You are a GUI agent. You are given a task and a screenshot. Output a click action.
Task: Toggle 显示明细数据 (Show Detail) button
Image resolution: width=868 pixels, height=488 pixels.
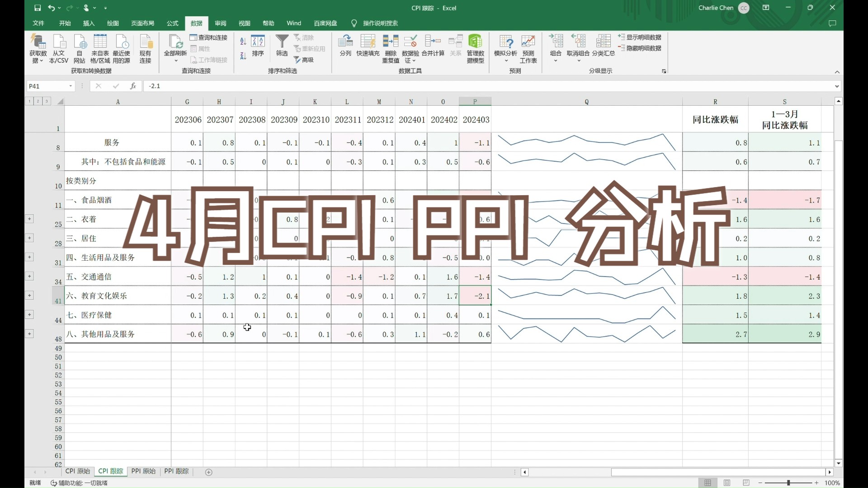pyautogui.click(x=640, y=37)
